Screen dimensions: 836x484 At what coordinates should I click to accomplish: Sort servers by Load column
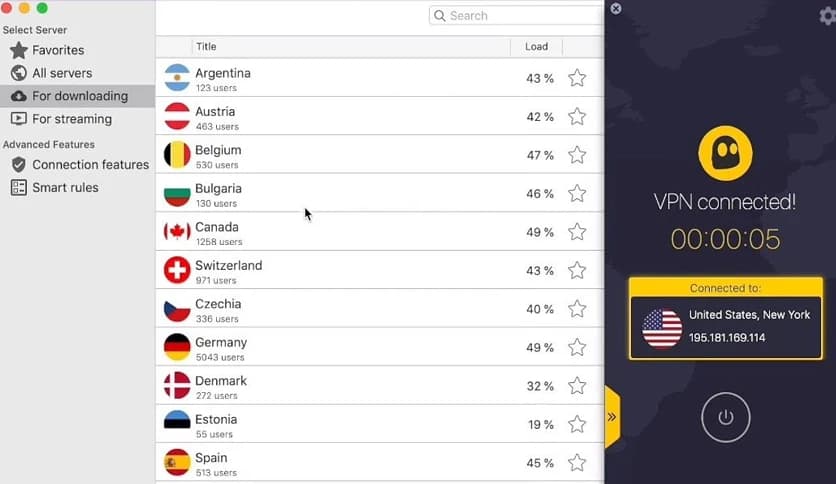pyautogui.click(x=536, y=47)
